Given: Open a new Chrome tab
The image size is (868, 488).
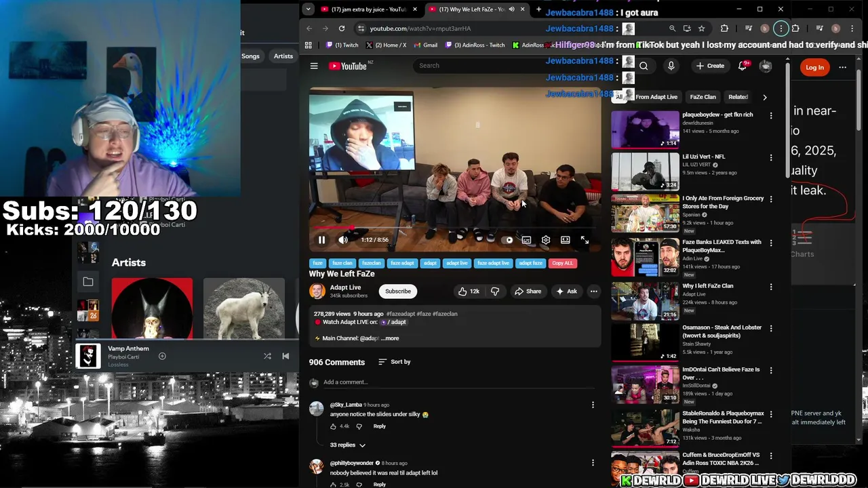Looking at the screenshot, I should tap(538, 9).
